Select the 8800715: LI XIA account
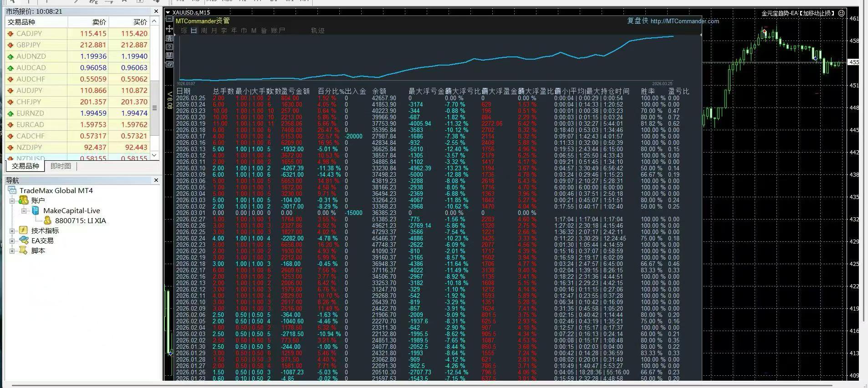This screenshot has height=388, width=868. coord(81,220)
